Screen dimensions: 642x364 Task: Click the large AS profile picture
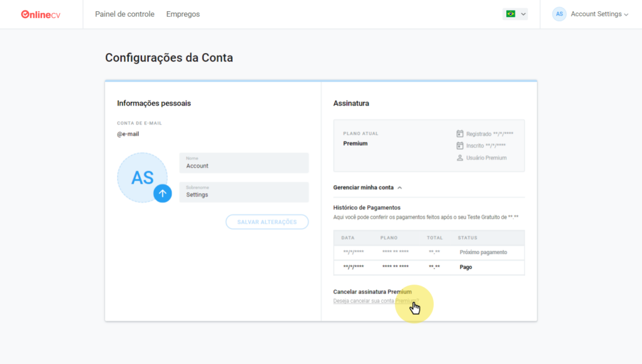coord(141,176)
